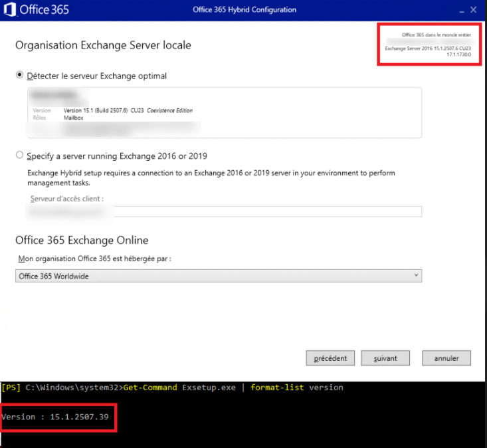
Task: Click 'Office 365 Exchange Online' heading
Action: (82, 240)
